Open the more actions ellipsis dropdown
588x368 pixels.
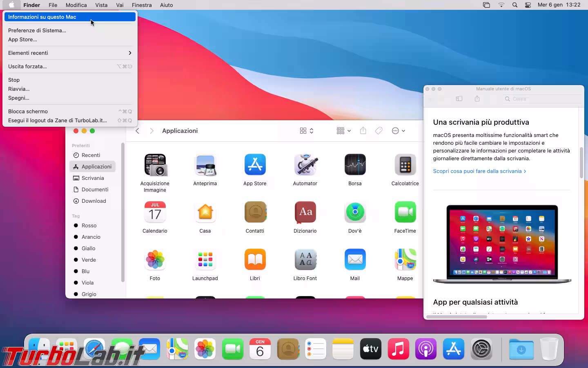pyautogui.click(x=398, y=131)
